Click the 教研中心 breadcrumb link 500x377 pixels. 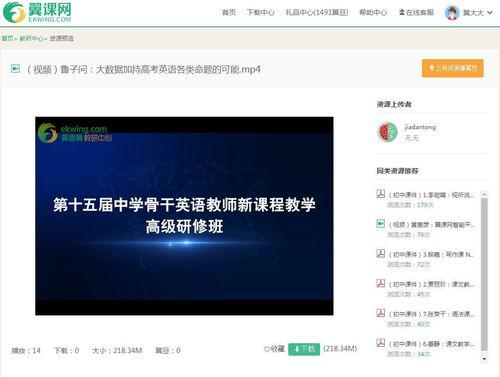pyautogui.click(x=31, y=38)
